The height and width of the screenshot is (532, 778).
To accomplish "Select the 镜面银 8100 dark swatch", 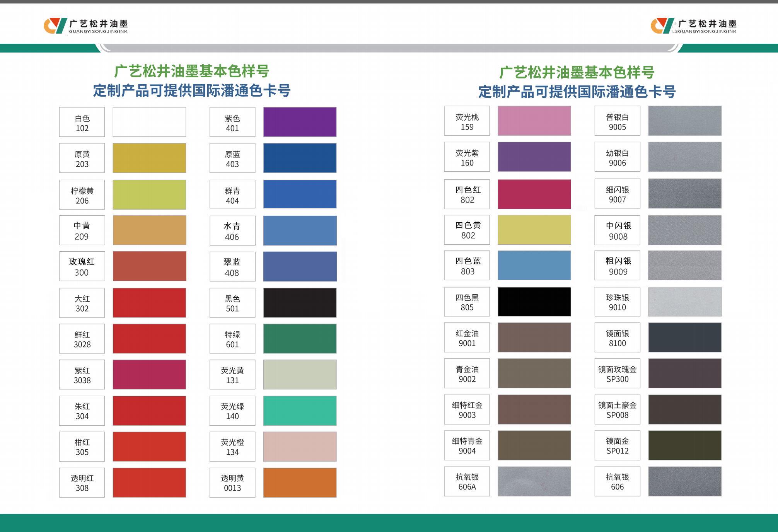I will point(685,337).
